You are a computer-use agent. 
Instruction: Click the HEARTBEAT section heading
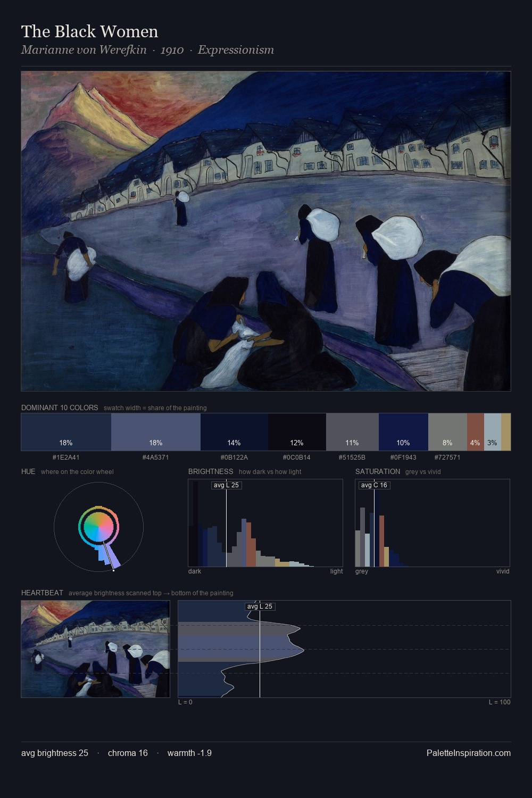click(42, 593)
